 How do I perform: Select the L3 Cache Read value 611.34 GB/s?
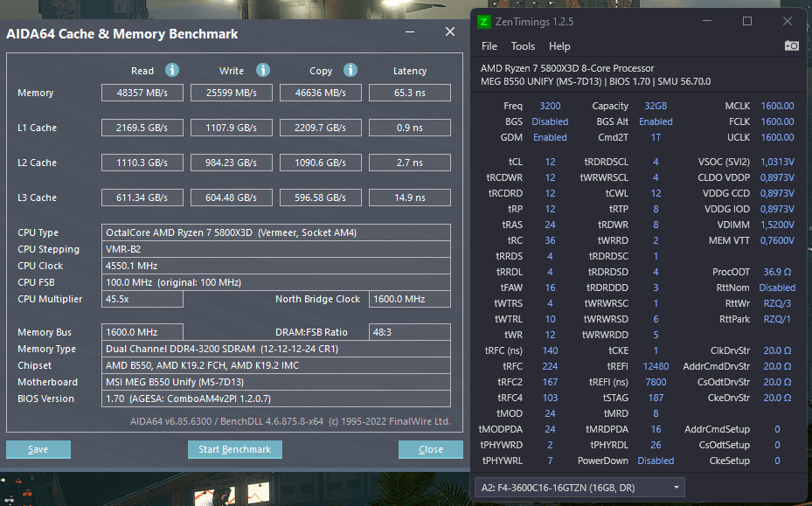click(142, 198)
